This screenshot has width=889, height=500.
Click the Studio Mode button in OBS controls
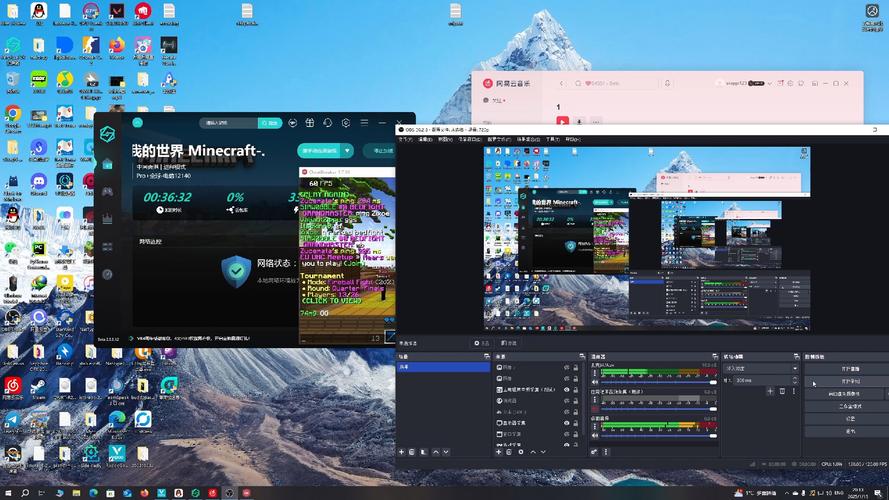850,406
